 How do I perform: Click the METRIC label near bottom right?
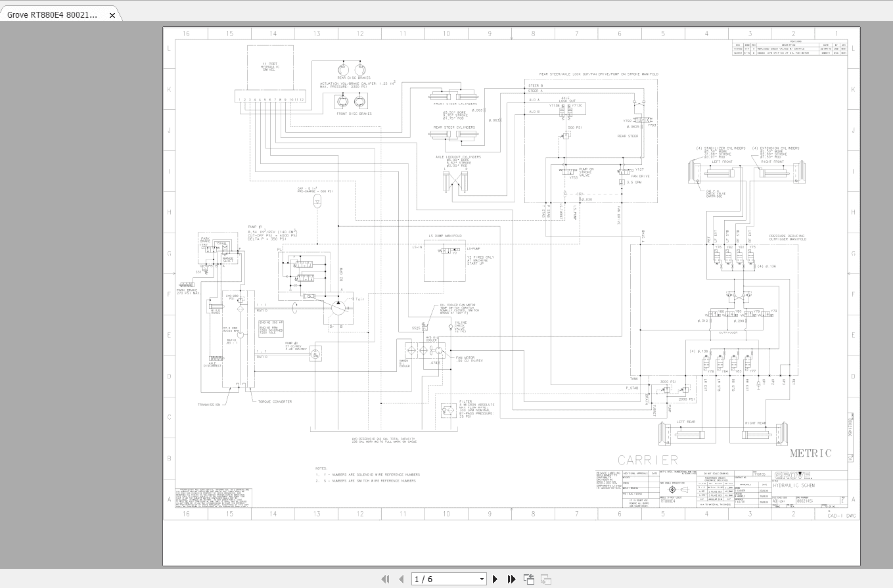pos(810,453)
